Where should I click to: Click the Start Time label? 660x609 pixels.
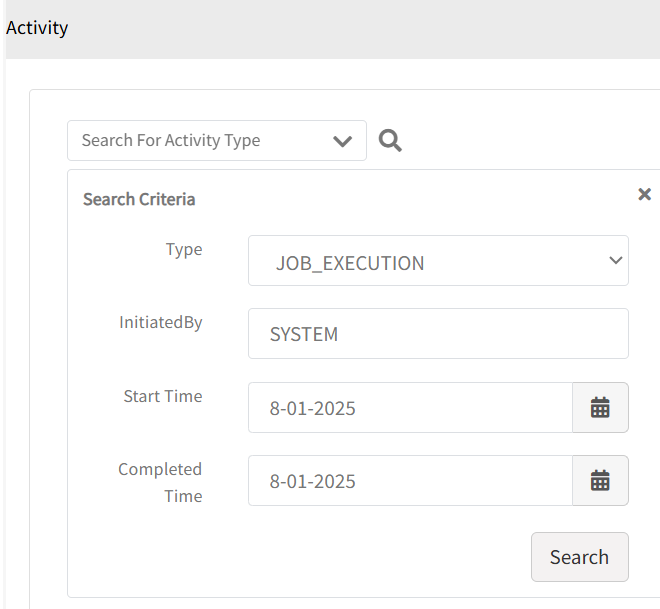163,396
